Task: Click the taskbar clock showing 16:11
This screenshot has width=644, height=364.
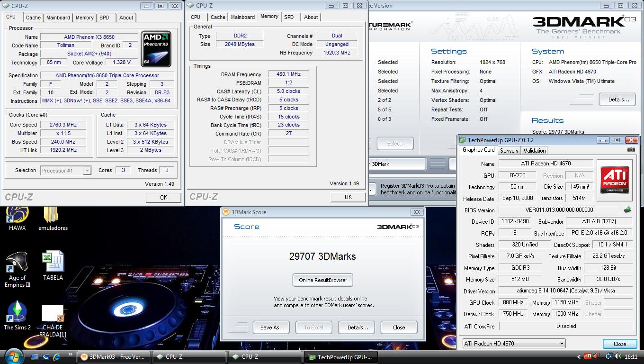Action: pos(631,357)
